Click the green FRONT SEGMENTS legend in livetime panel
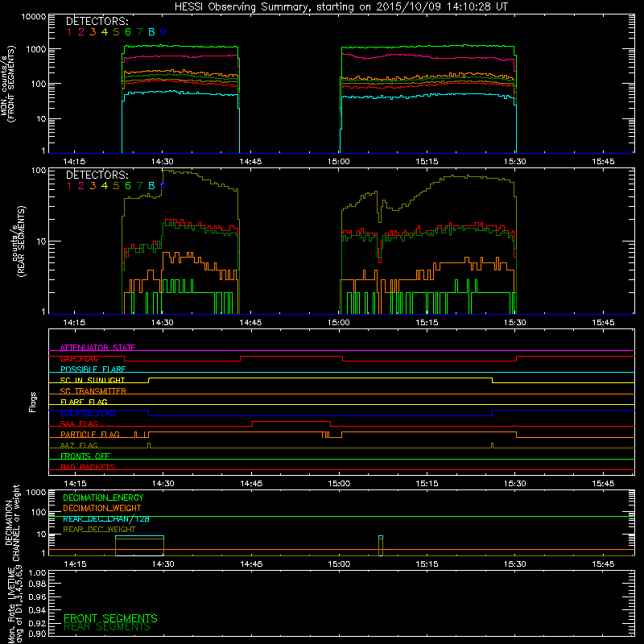Viewport: 644px width, 644px height. click(x=110, y=618)
